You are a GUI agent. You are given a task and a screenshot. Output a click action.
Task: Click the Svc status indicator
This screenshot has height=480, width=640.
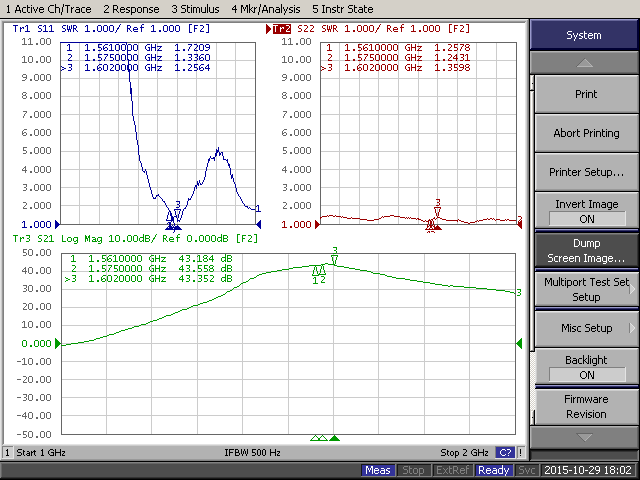[527, 470]
